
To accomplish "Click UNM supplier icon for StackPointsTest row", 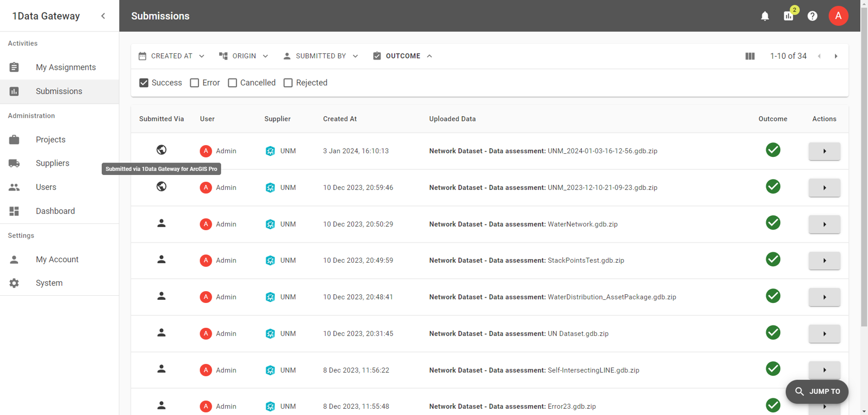I will 270,261.
